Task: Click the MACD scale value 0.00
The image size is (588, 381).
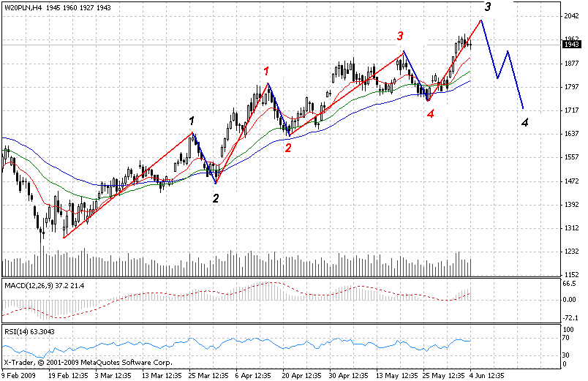Action: 569,299
